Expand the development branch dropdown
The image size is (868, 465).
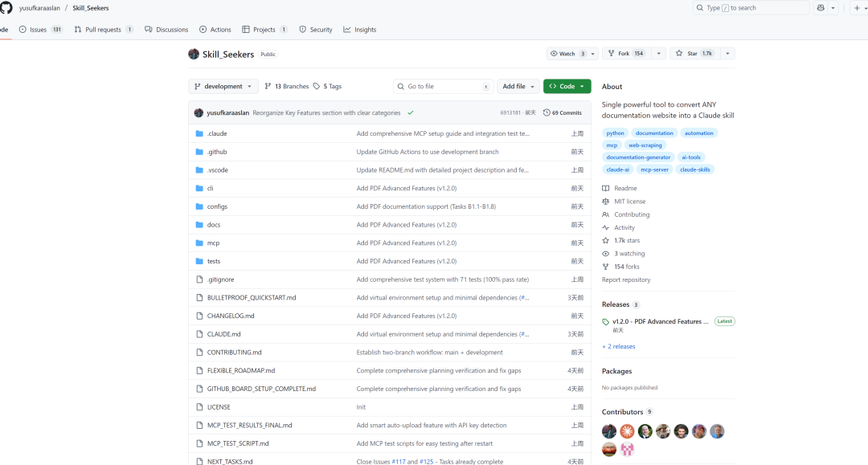pos(223,87)
